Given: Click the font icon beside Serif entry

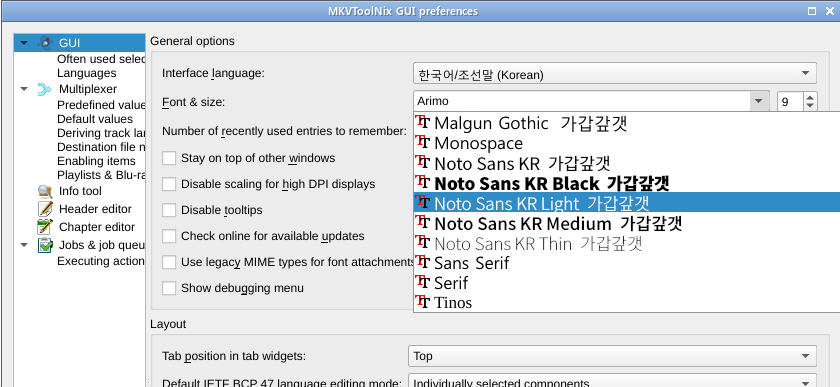Looking at the screenshot, I should pos(423,282).
